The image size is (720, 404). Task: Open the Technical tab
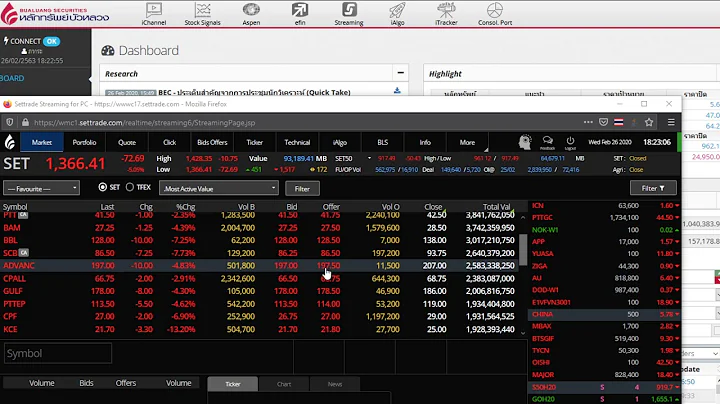click(x=297, y=142)
